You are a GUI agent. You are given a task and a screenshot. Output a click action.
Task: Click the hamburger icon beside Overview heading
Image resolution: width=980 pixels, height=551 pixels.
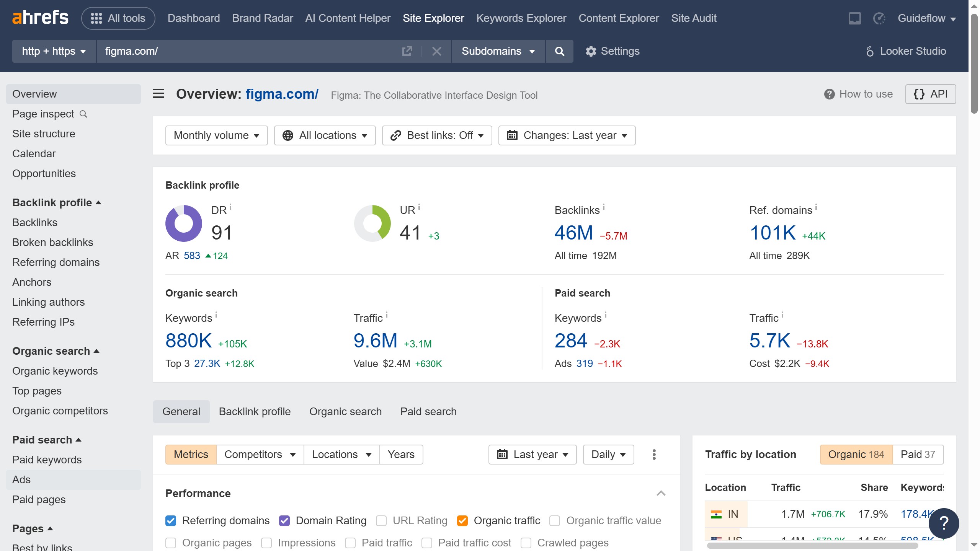[158, 93]
